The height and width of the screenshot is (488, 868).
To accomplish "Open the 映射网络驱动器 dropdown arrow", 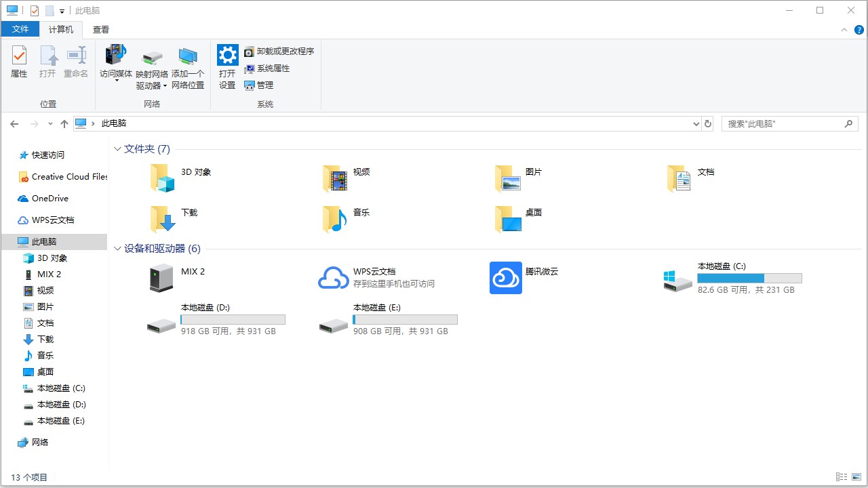I will 165,86.
